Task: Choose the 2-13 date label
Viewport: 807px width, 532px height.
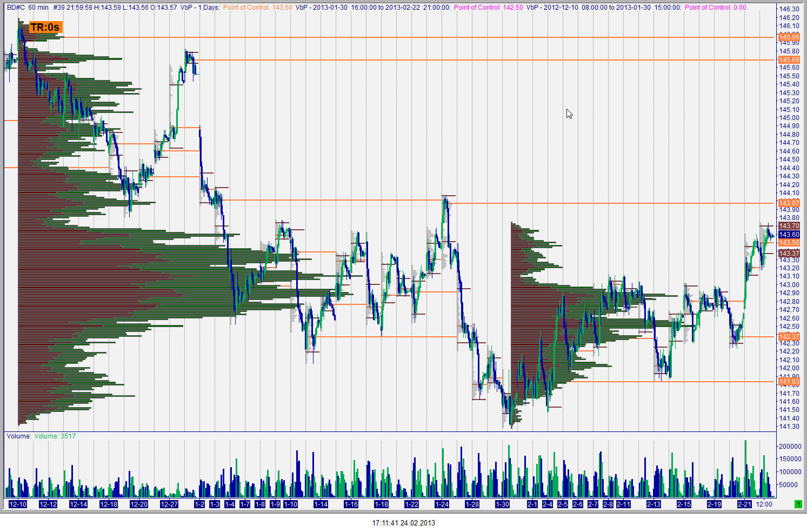Action: 654,504
